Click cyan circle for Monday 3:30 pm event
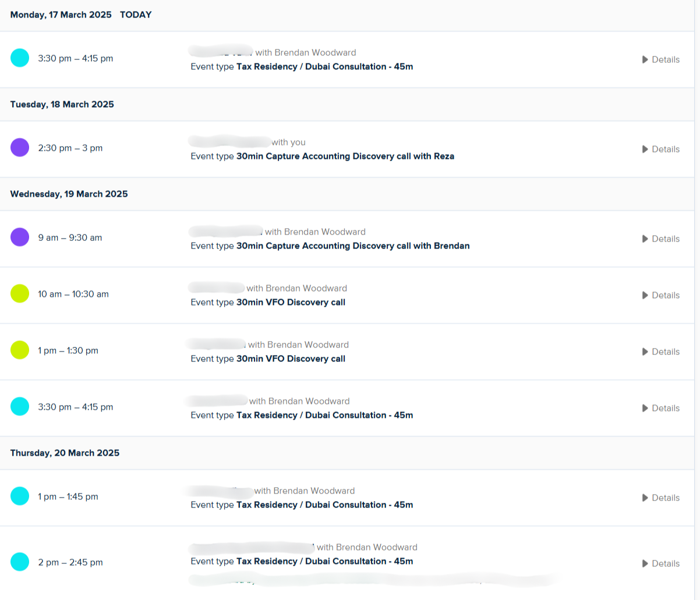This screenshot has width=700, height=600. pyautogui.click(x=20, y=58)
